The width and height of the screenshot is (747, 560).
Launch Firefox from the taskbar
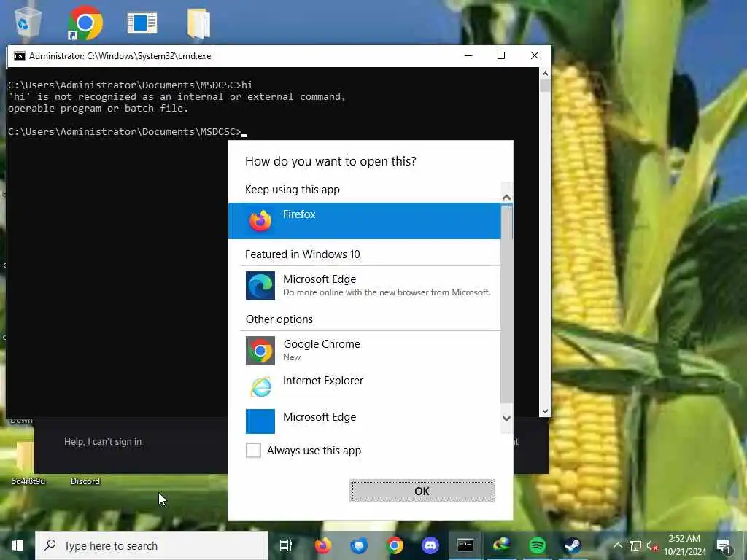(x=323, y=545)
